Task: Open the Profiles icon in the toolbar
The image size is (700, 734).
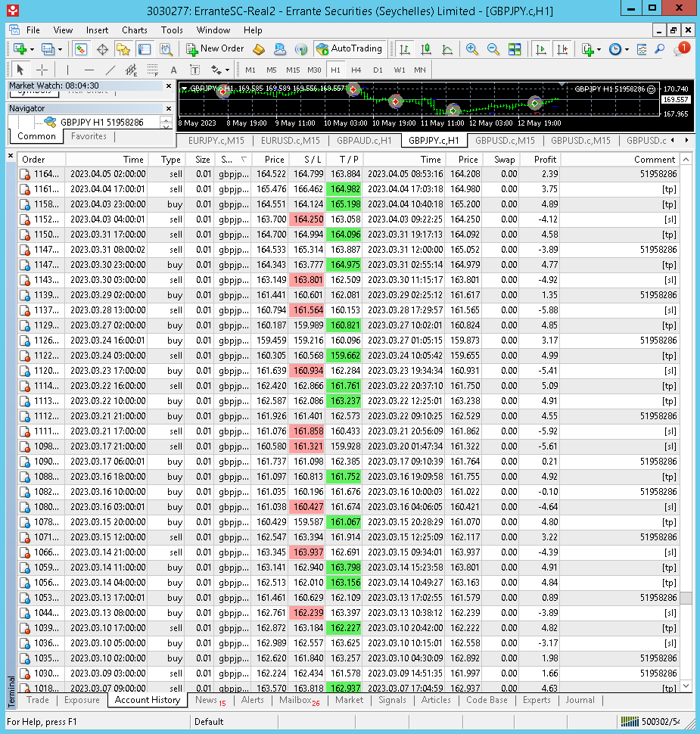Action: point(47,48)
